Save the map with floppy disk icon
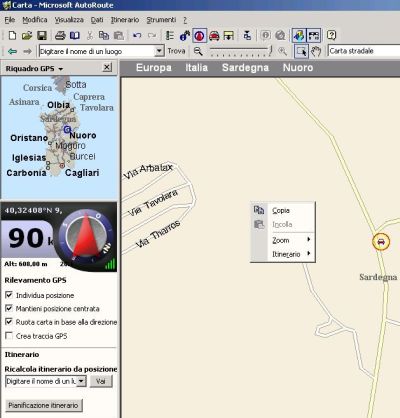The image size is (400, 418). pyautogui.click(x=42, y=35)
